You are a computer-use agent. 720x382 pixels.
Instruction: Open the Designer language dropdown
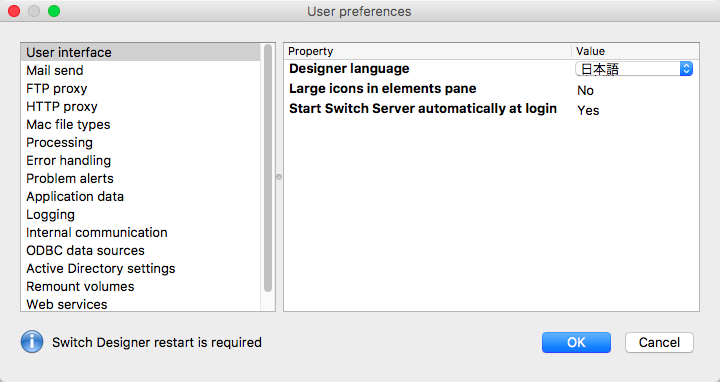pyautogui.click(x=634, y=69)
